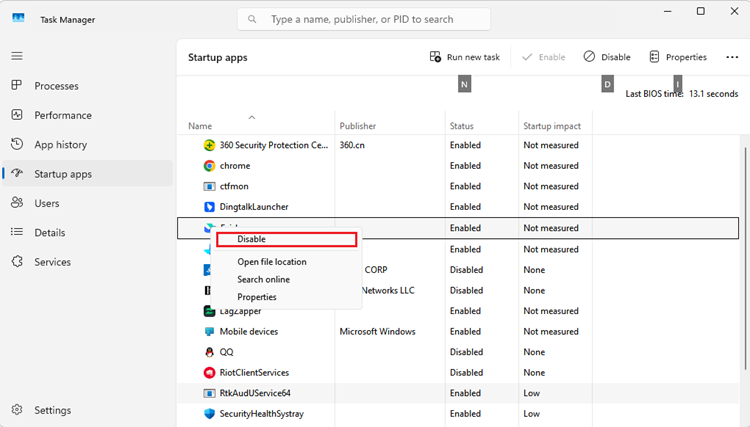The height and width of the screenshot is (427, 750).
Task: Open the more options ellipsis menu
Action: point(732,57)
